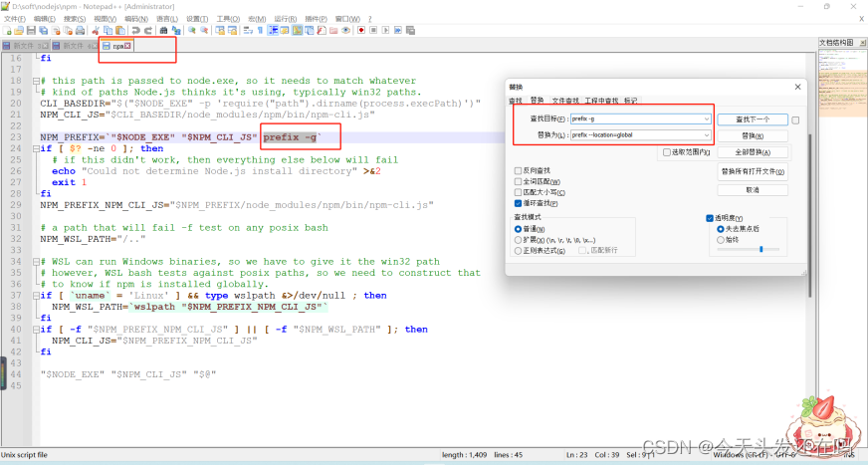Close the npm tab with red X
Screen dimensions: 868x466
[127, 46]
